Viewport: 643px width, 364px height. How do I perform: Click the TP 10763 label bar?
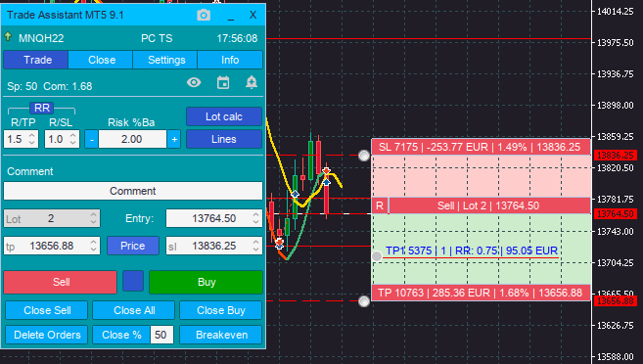481,294
